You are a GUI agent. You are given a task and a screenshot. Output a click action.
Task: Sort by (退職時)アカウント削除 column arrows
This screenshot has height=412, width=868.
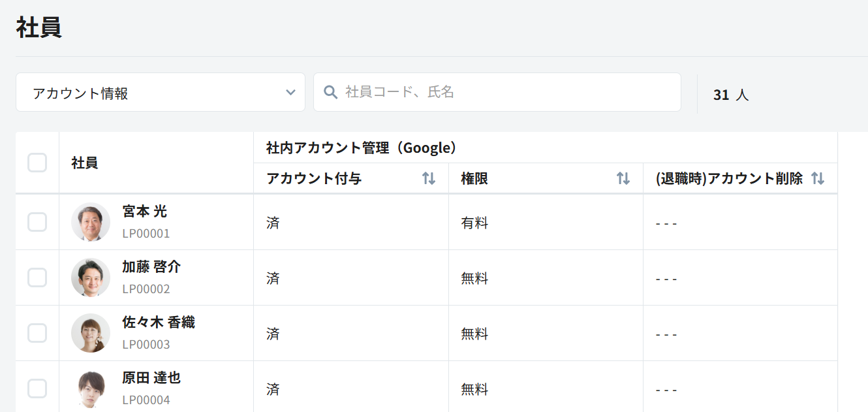[818, 178]
